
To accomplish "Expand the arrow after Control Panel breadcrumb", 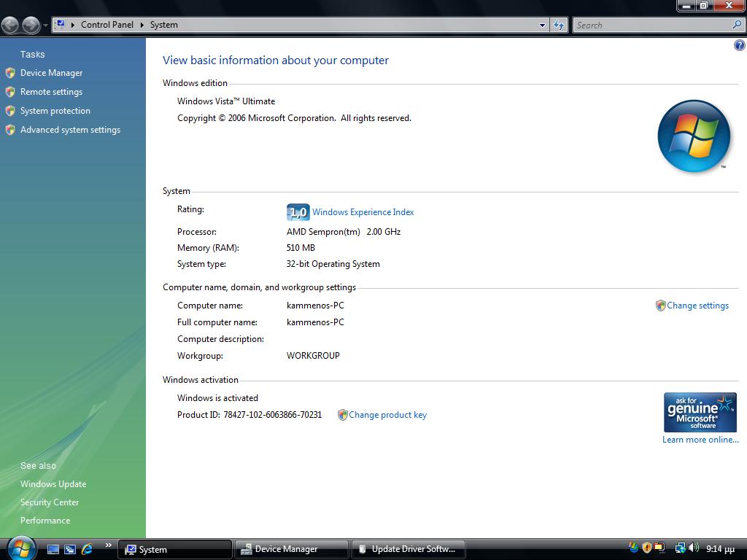I will [x=142, y=25].
